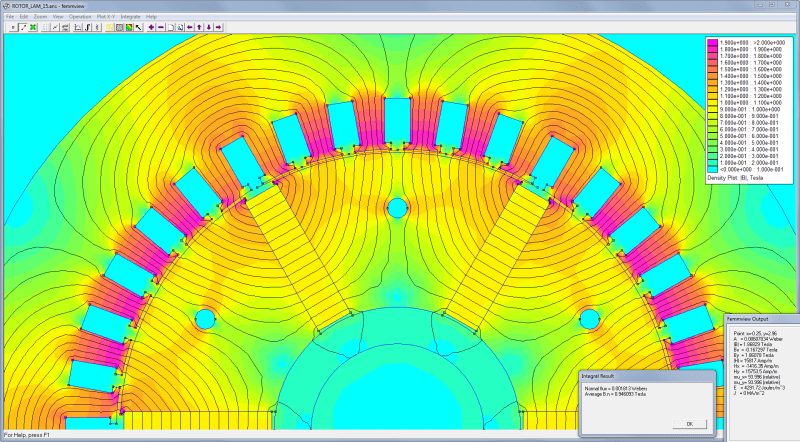Viewport: 800px width, 442px height.
Task: Pan view right with purple arrow
Action: click(218, 27)
